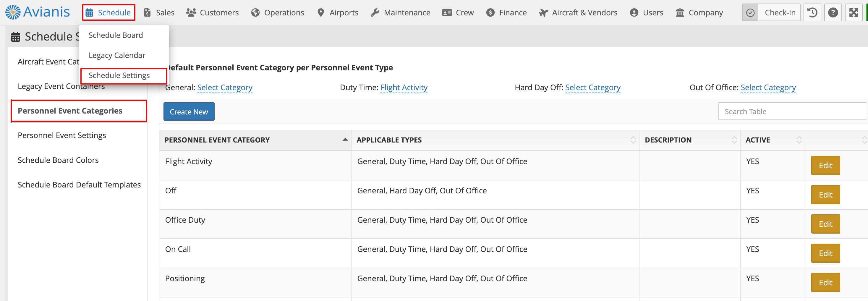868x301 pixels.
Task: Click the On Call row name
Action: 178,250
